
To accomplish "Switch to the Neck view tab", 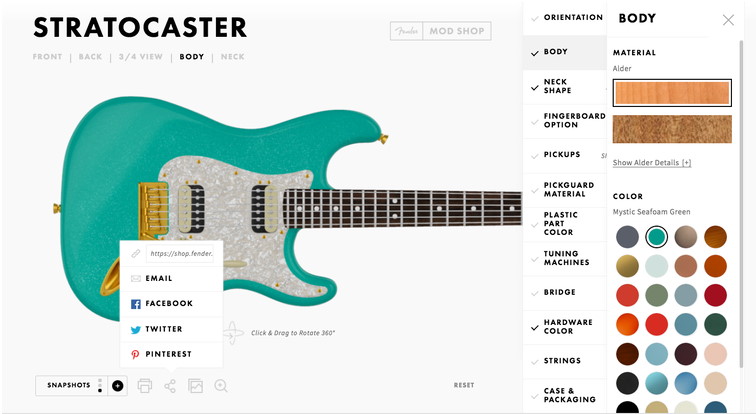I will [232, 57].
